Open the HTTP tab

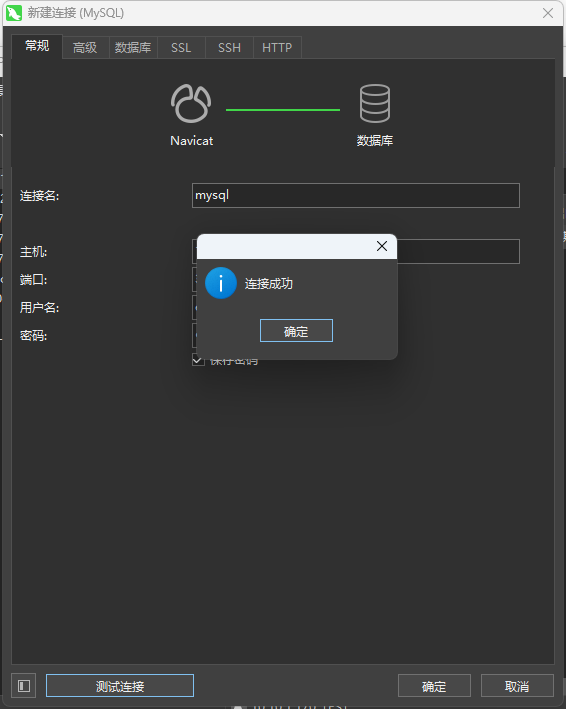[x=277, y=47]
